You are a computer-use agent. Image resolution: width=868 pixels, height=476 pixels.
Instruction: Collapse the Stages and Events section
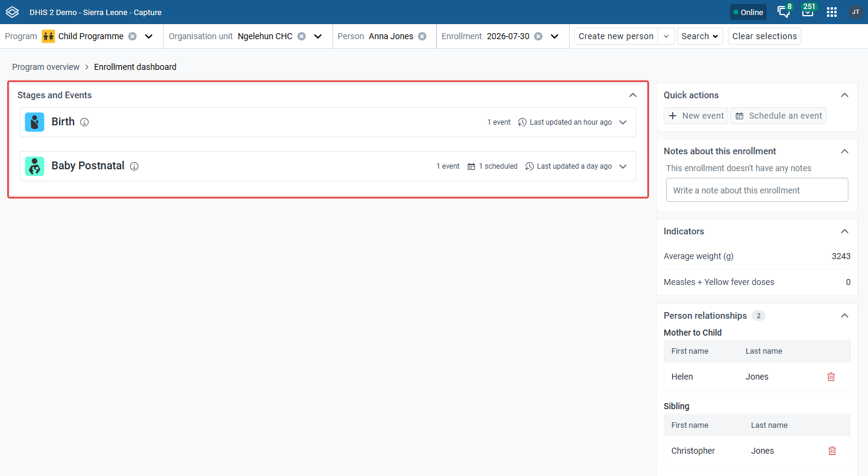[633, 95]
